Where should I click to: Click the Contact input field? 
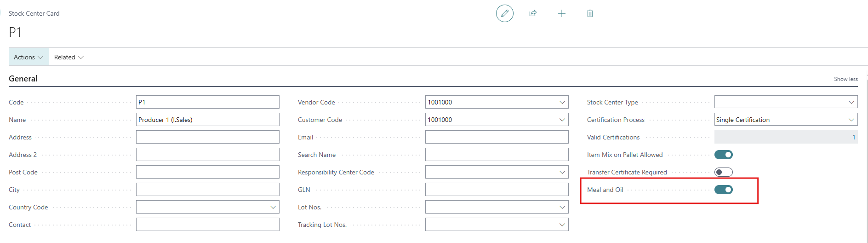208,225
